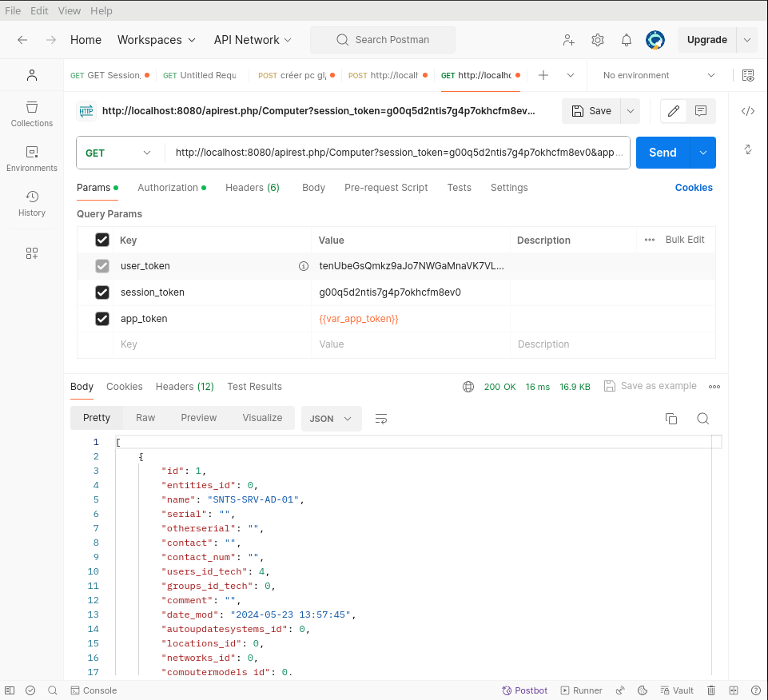Open the No environment selector
The width and height of the screenshot is (768, 700).
pyautogui.click(x=659, y=75)
